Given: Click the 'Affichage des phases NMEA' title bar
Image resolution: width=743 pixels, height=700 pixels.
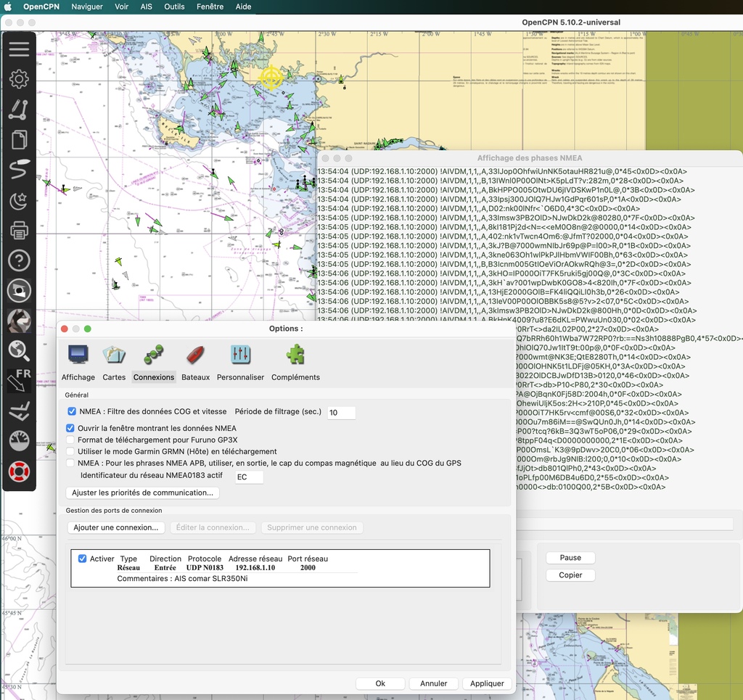Looking at the screenshot, I should 530,158.
